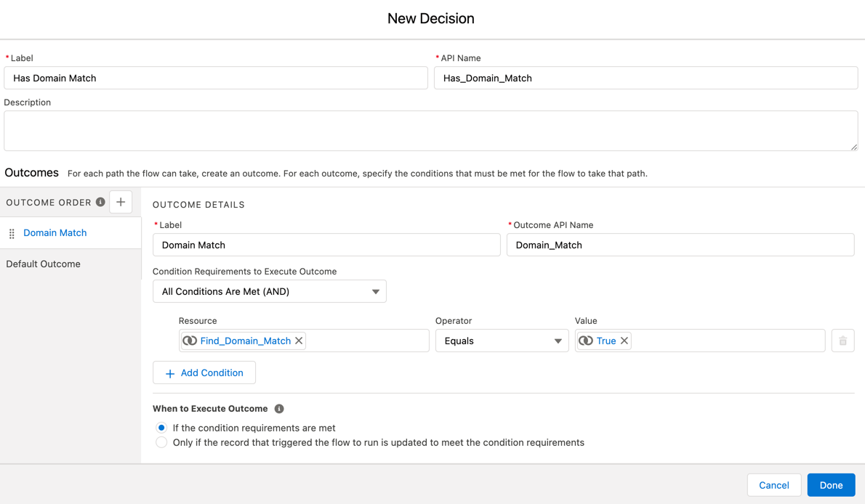Click the plus icon in Add Condition

coord(170,372)
